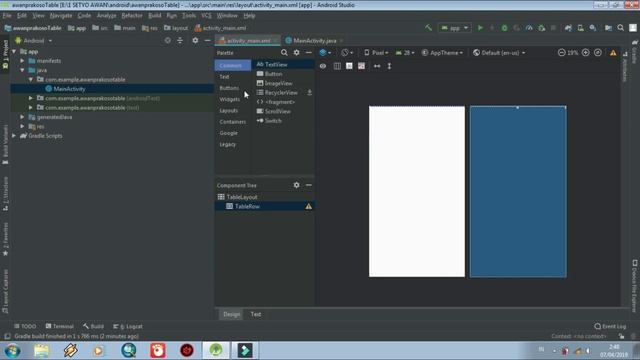
Task: Open Project panel settings gear
Action: (195, 40)
